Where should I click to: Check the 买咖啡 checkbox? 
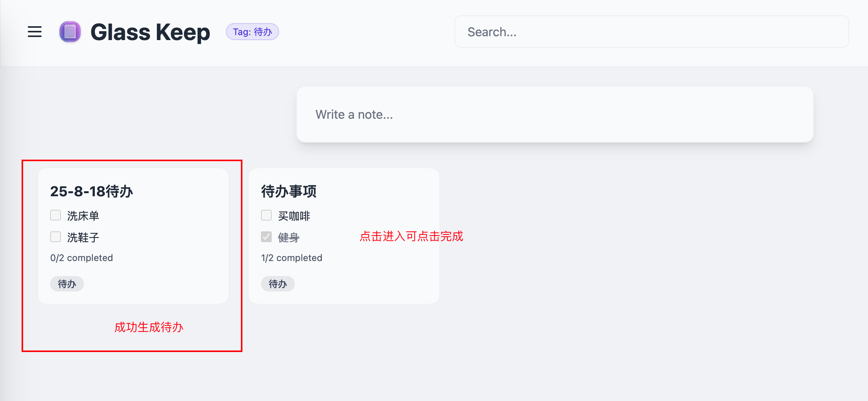click(266, 215)
